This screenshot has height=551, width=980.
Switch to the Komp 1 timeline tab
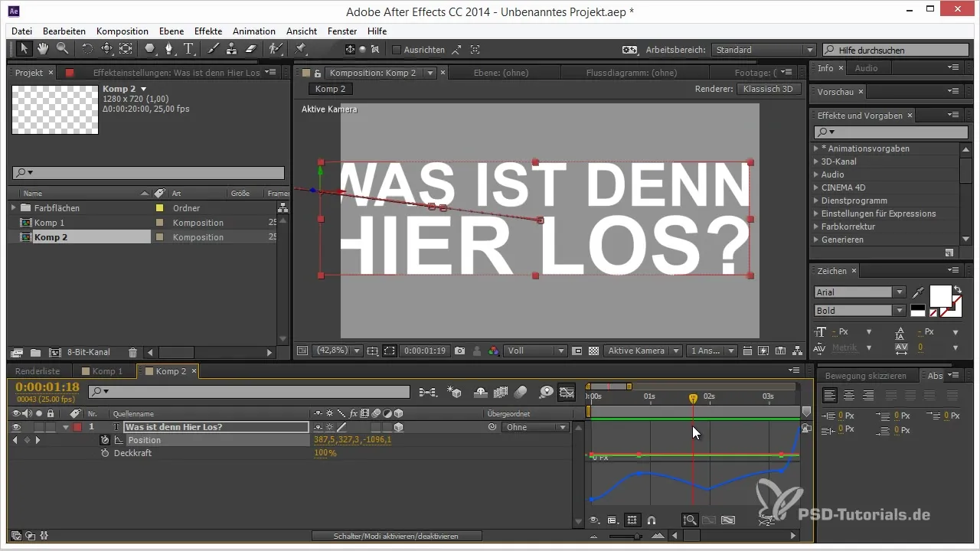click(x=108, y=371)
